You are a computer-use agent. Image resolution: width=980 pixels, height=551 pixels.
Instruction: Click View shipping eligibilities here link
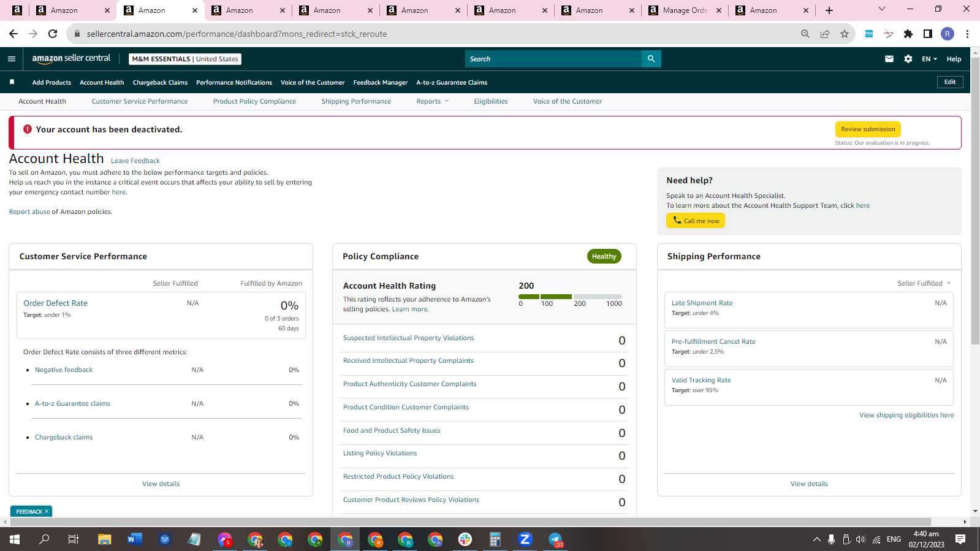[x=906, y=415]
